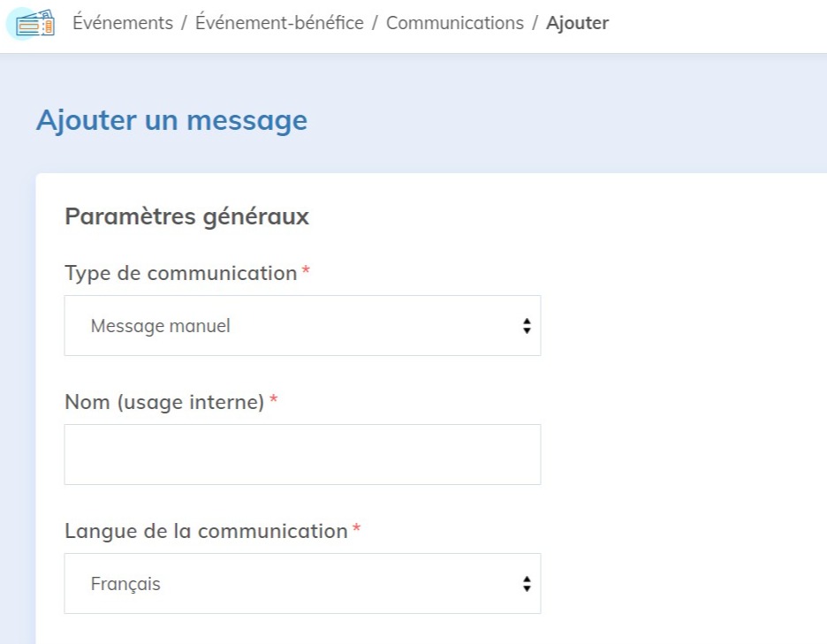Click the Paramètres généraux section heading

[x=186, y=216]
